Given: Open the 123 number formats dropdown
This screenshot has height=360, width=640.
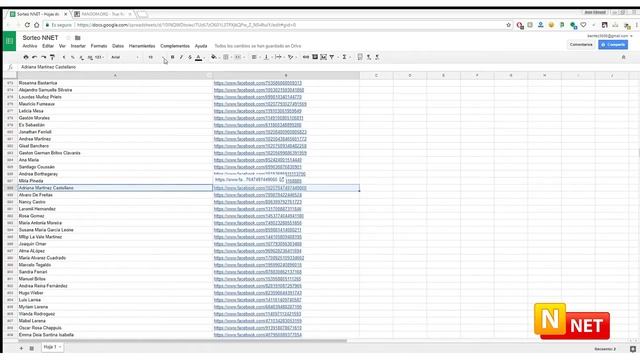Looking at the screenshot, I should pyautogui.click(x=99, y=57).
